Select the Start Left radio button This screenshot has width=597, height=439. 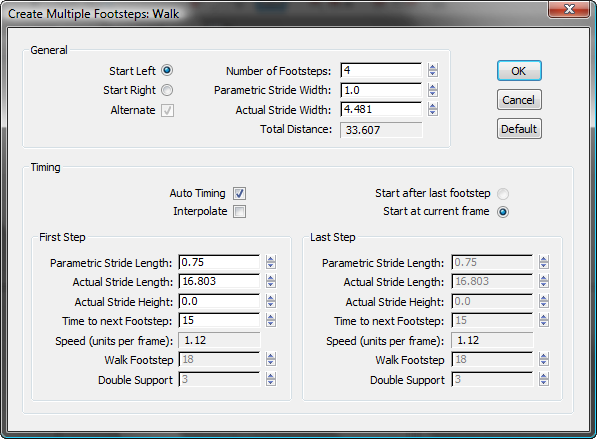(167, 70)
